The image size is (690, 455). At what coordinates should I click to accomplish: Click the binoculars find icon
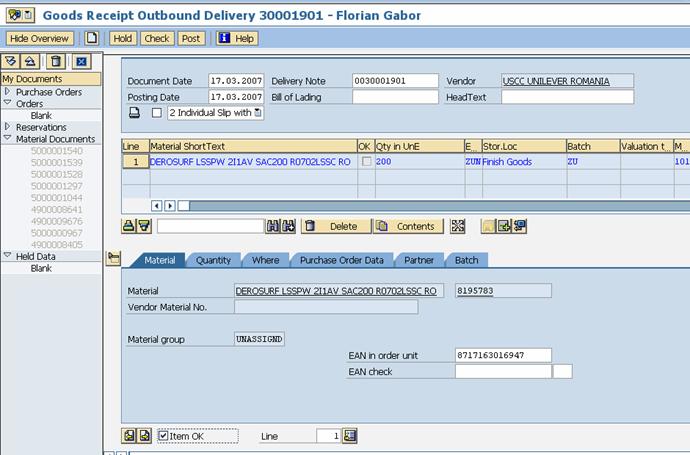click(273, 226)
